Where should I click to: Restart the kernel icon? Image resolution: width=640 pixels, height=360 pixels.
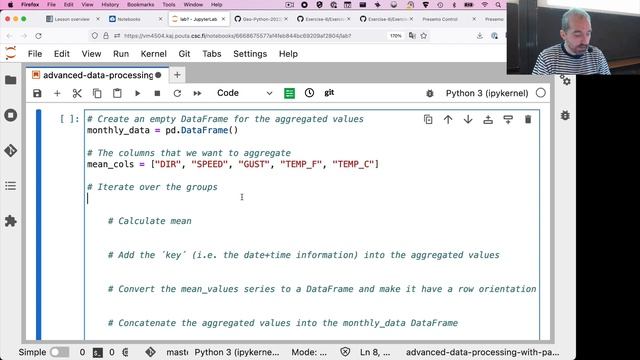(x=177, y=93)
